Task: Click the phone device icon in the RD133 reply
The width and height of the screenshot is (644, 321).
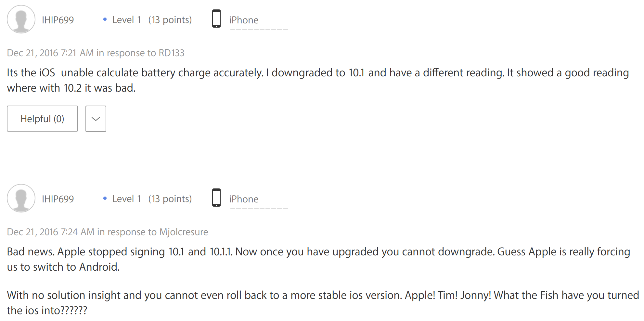Action: coord(216,19)
